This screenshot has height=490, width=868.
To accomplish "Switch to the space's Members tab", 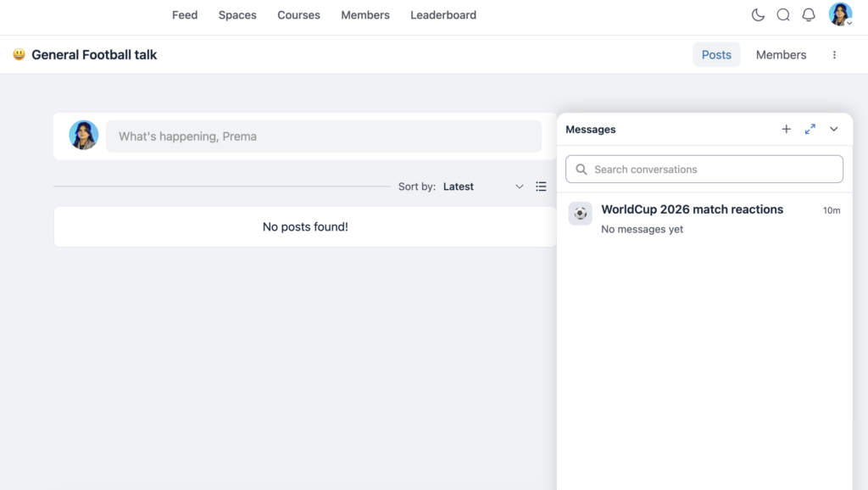I will point(781,55).
